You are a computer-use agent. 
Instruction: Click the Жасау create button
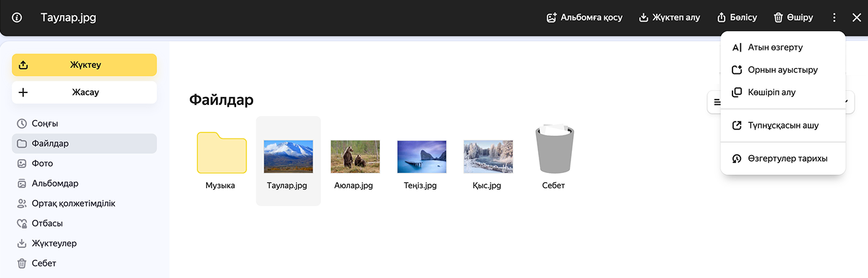(85, 92)
